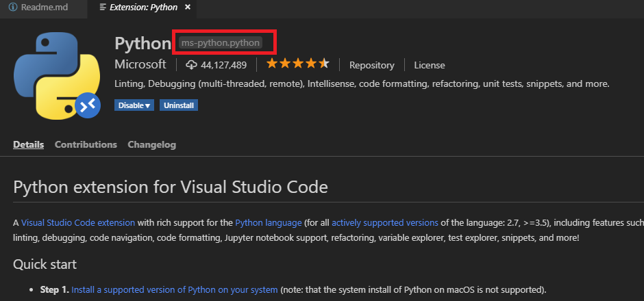Click the ms-python.python extension identifier

(x=221, y=42)
